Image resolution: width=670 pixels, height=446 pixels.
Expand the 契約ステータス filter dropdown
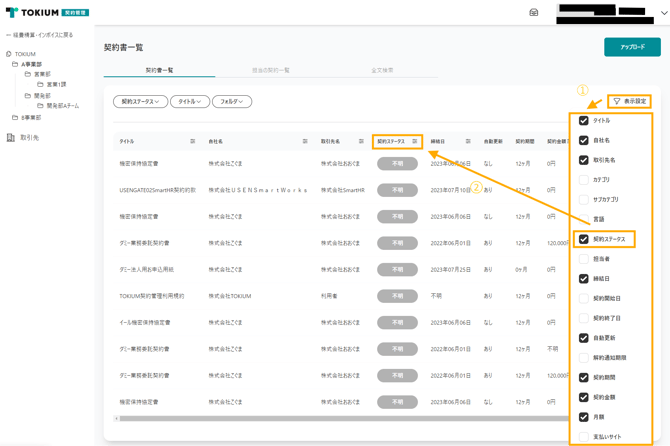coord(140,102)
